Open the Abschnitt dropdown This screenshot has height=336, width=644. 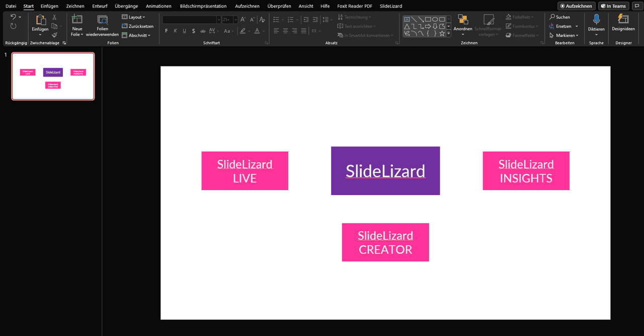tap(136, 35)
